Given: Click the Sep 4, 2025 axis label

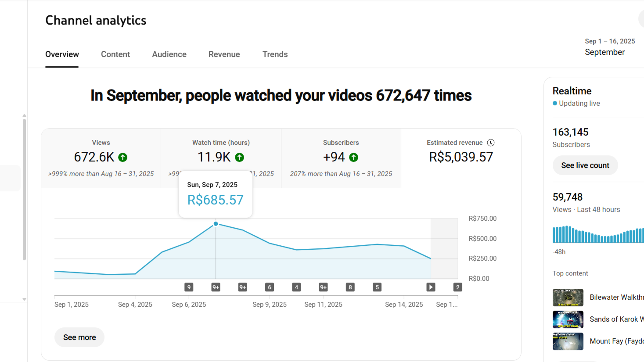Looking at the screenshot, I should 135,305.
